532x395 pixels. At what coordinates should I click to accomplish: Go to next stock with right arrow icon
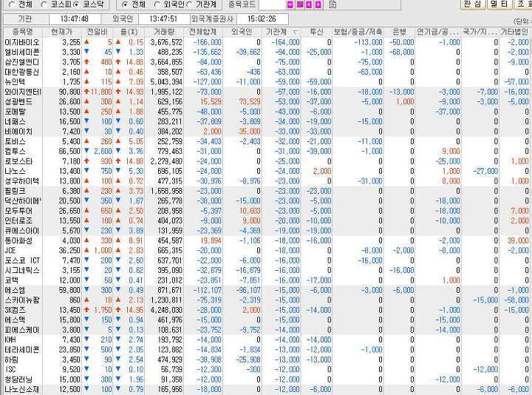[318, 4]
